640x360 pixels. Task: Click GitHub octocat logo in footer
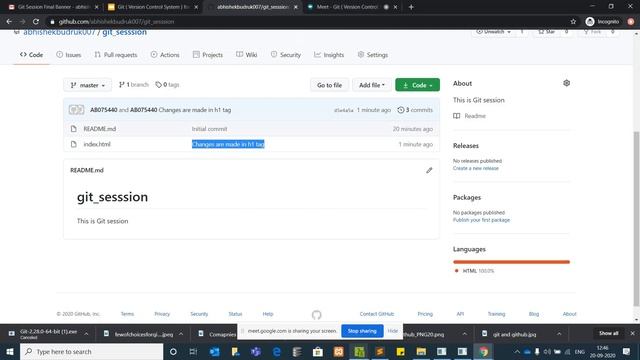(316, 315)
